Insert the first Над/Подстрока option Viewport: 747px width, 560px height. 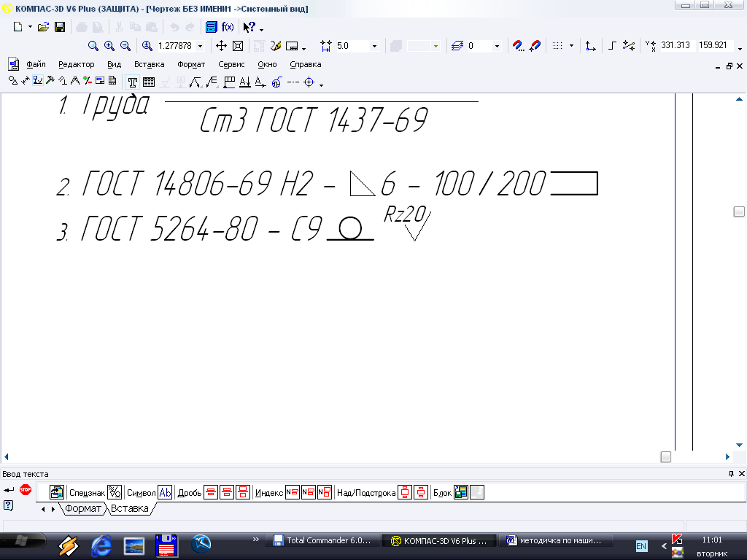[404, 492]
